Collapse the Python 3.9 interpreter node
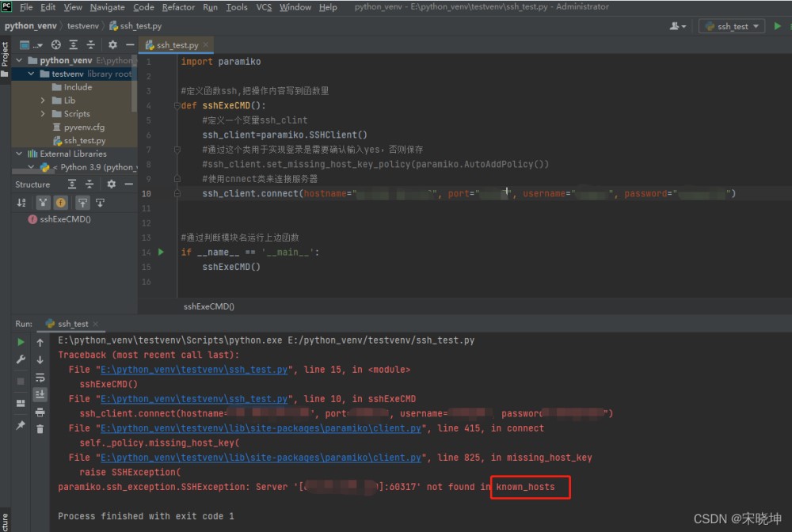Screen dimensions: 792x532 coord(32,167)
